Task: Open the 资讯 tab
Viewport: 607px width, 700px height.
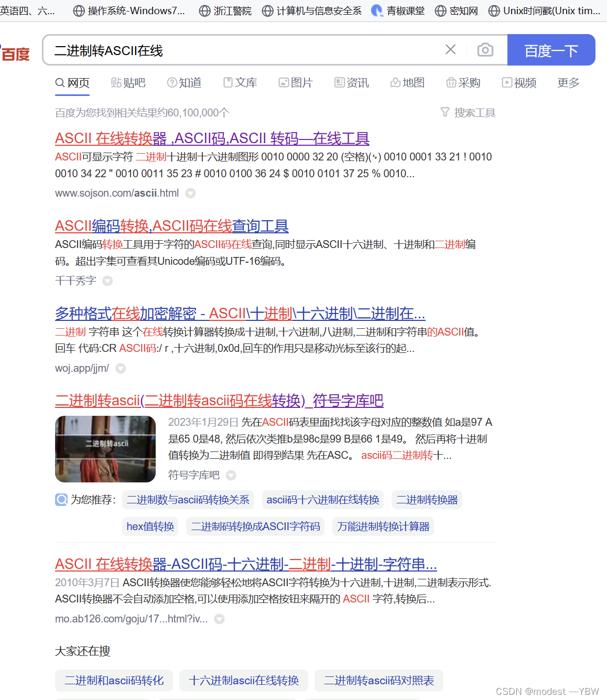Action: [x=352, y=83]
